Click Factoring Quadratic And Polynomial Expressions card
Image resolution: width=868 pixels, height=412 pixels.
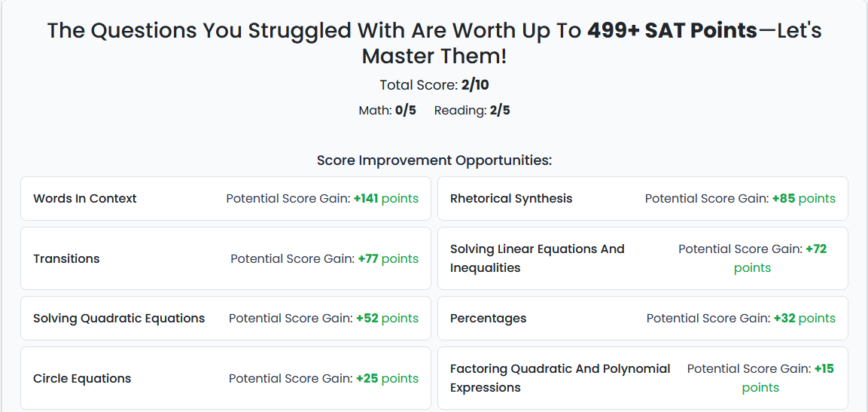click(x=643, y=378)
